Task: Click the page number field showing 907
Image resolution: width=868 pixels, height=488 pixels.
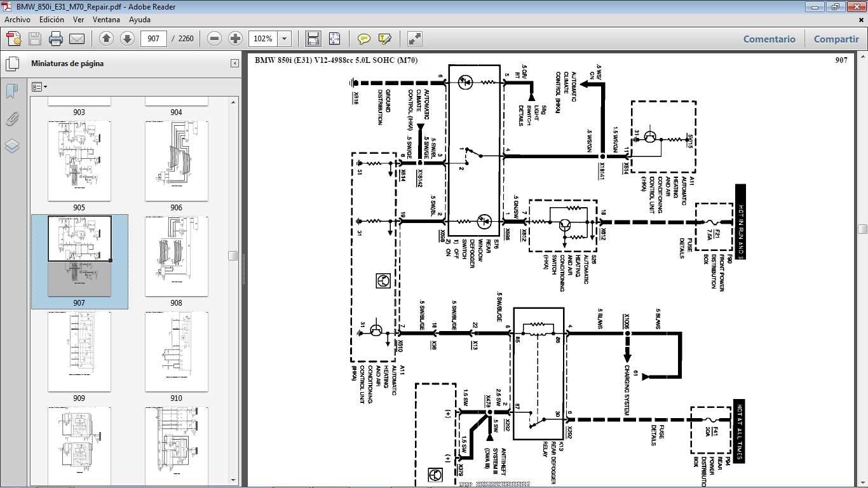Action: (x=153, y=39)
